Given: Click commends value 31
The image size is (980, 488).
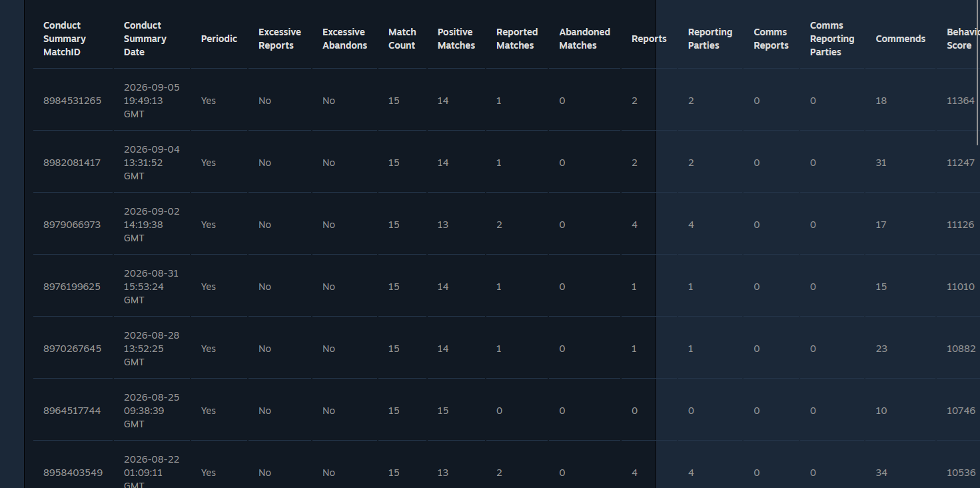Looking at the screenshot, I should pos(881,163).
